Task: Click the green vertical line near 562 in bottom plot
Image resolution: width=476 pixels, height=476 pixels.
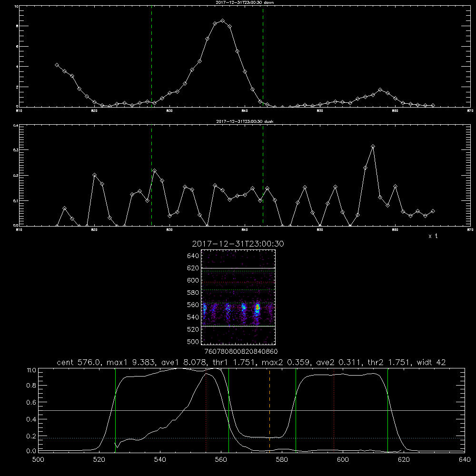Action: (x=228, y=410)
